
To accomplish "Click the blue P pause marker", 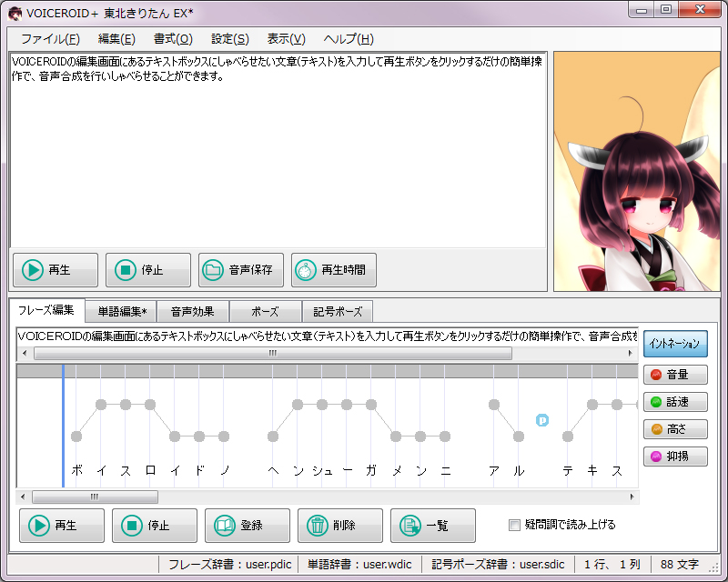I will tap(542, 420).
